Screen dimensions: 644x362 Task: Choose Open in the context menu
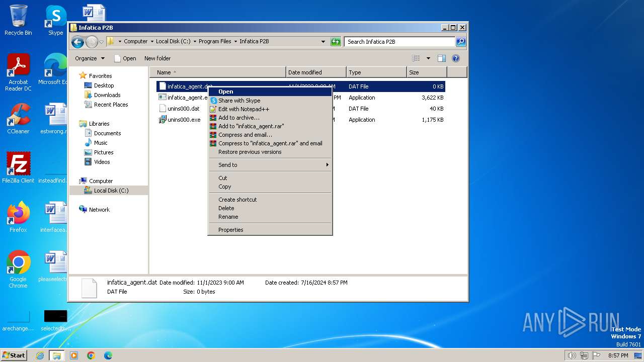coord(270,92)
